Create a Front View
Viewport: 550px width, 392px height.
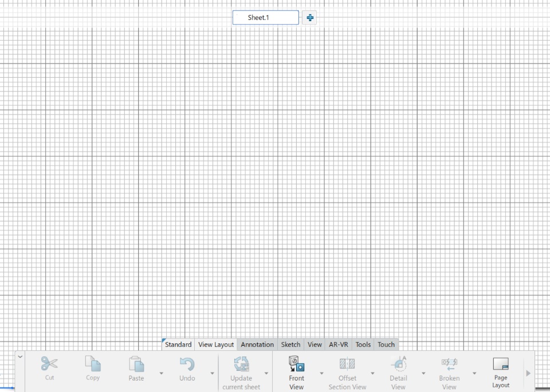pos(296,373)
